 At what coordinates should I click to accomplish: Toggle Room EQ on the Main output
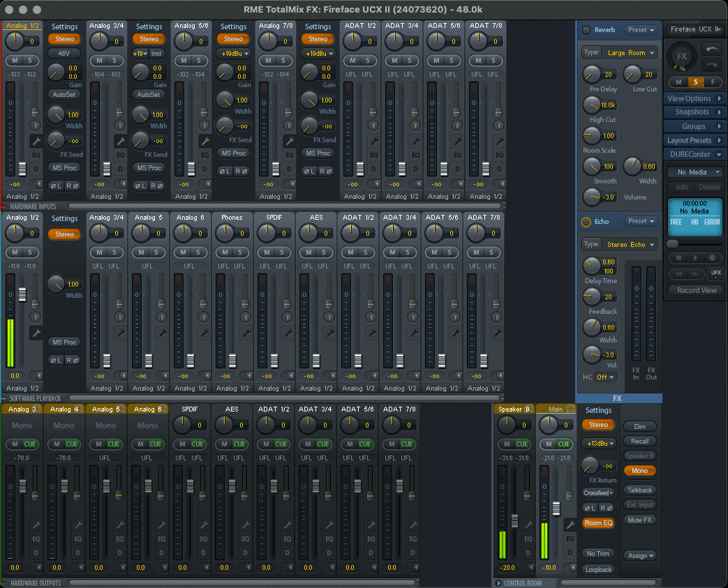click(x=598, y=523)
